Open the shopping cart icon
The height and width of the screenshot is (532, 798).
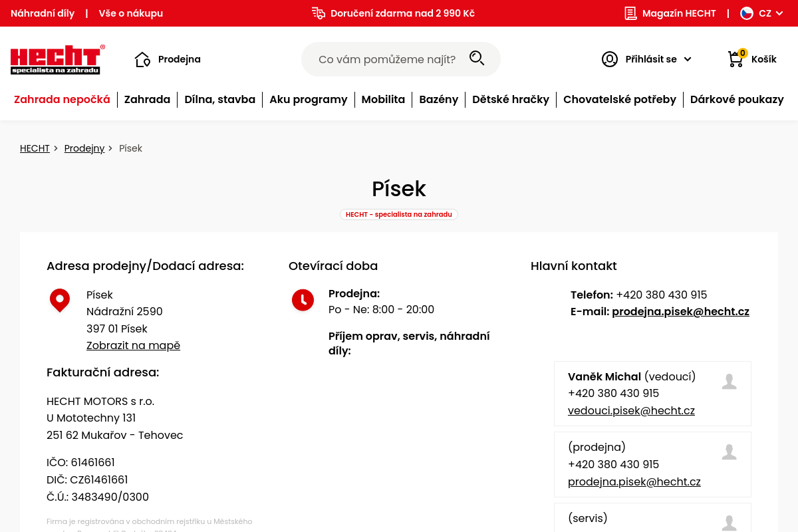coord(736,59)
